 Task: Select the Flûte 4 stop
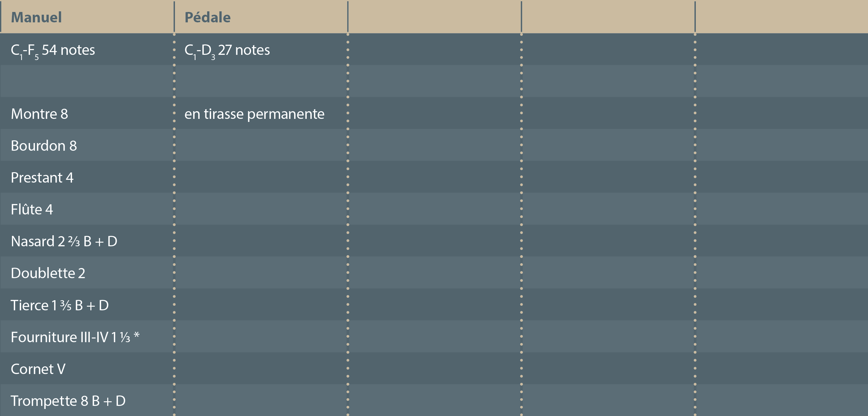[x=32, y=210]
